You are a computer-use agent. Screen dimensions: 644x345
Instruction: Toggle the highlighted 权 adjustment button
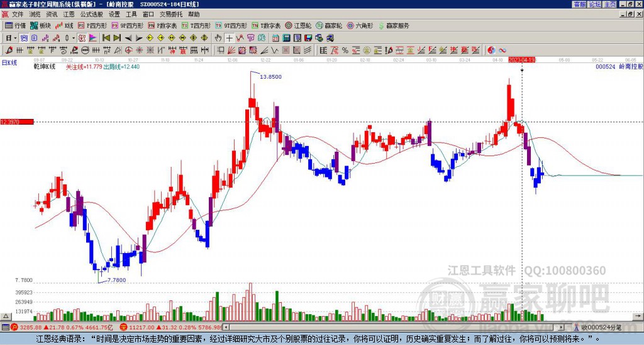point(82,38)
